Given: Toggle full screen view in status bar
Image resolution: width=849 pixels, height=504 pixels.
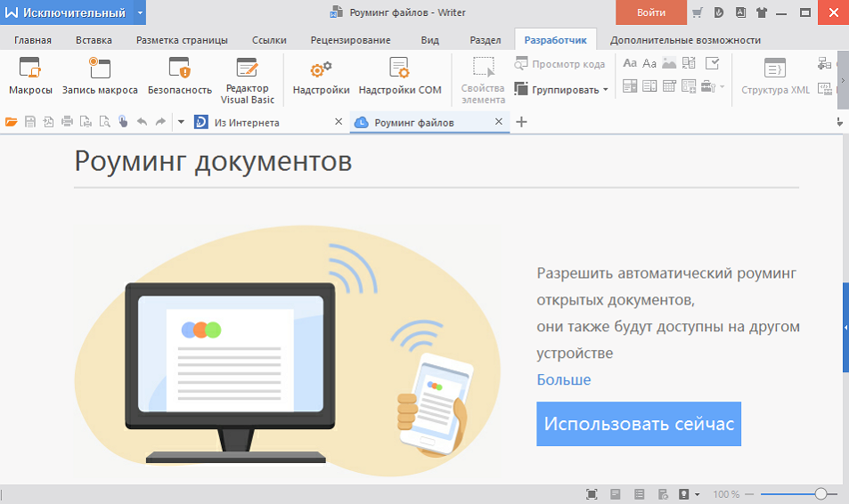Looking at the screenshot, I should coord(592,493).
